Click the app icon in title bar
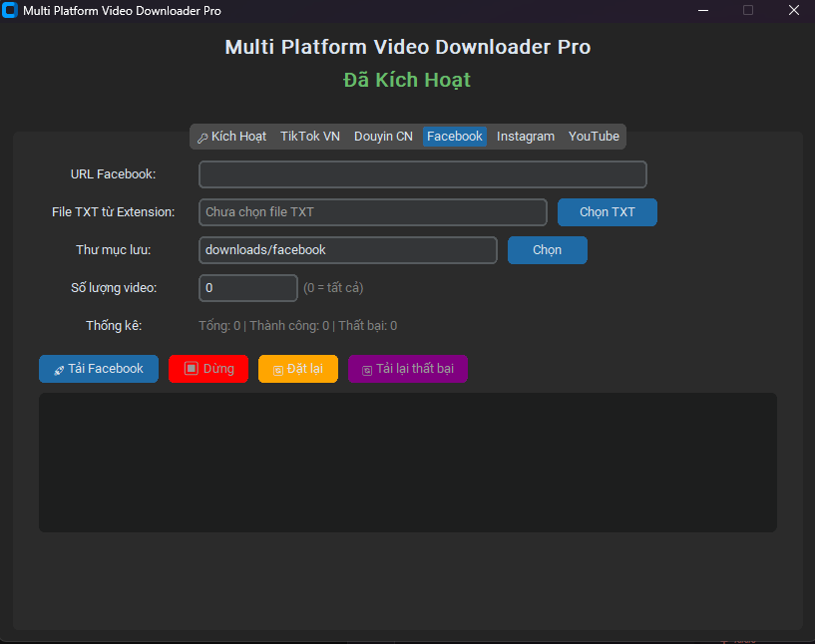Screen dimensions: 815x644 11,11
